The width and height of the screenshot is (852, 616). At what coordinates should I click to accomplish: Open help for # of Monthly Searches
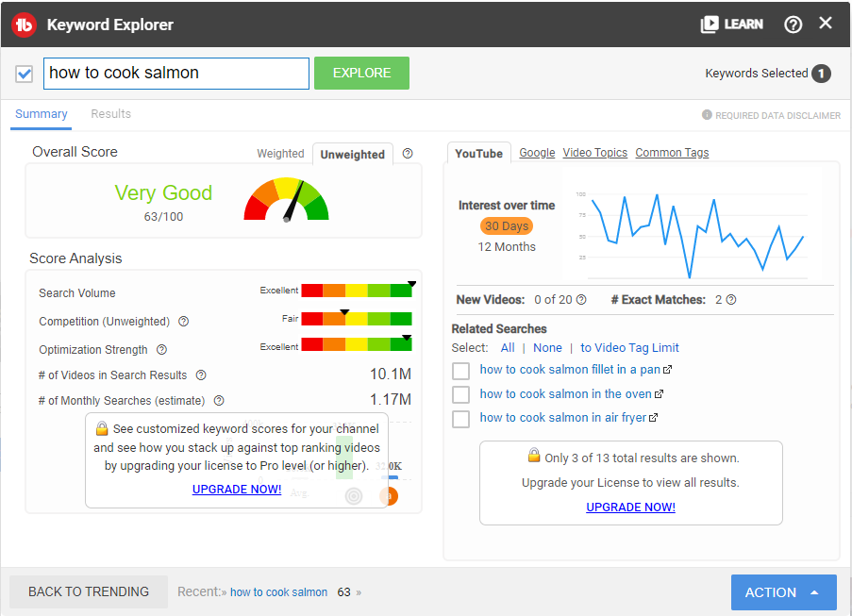pyautogui.click(x=219, y=401)
